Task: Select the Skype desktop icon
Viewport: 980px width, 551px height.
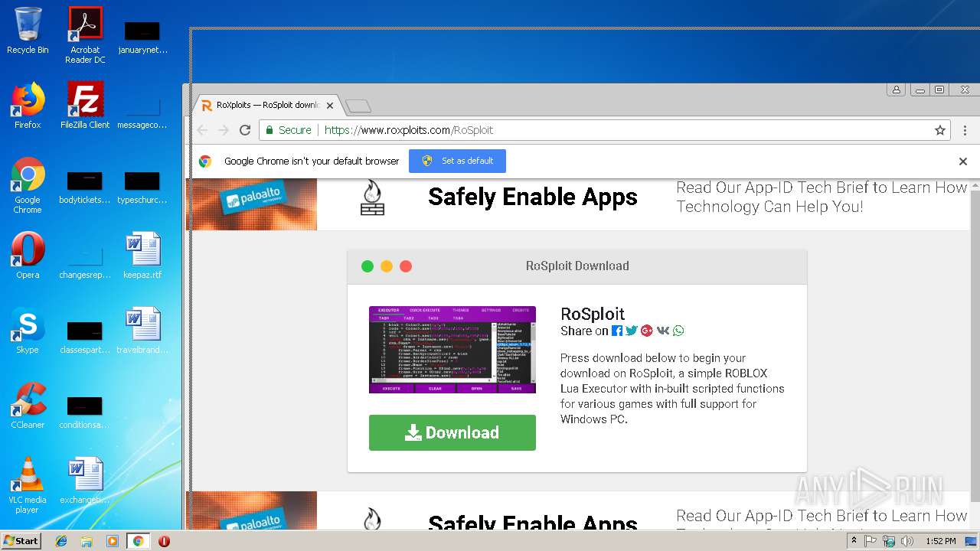Action: coord(28,331)
